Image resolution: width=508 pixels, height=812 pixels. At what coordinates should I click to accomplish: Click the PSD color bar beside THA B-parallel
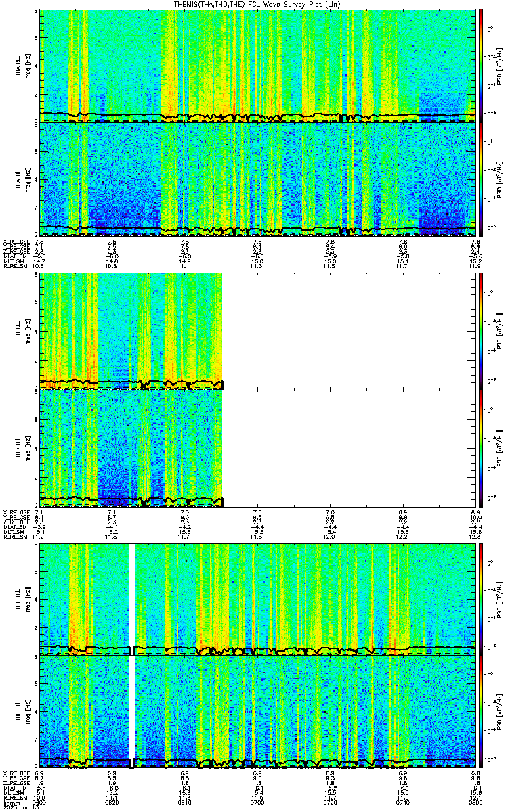[481, 179]
